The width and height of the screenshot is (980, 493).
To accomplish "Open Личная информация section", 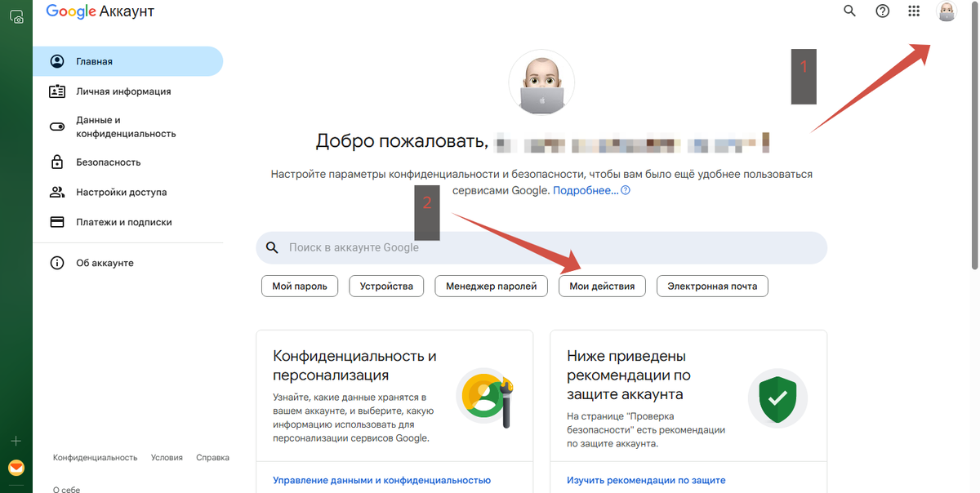I will (128, 91).
